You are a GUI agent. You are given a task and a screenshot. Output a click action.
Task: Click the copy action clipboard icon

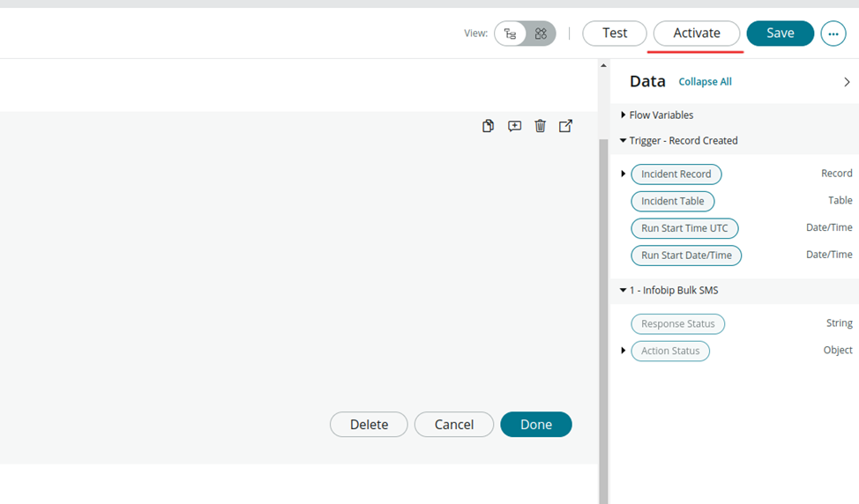(x=488, y=126)
